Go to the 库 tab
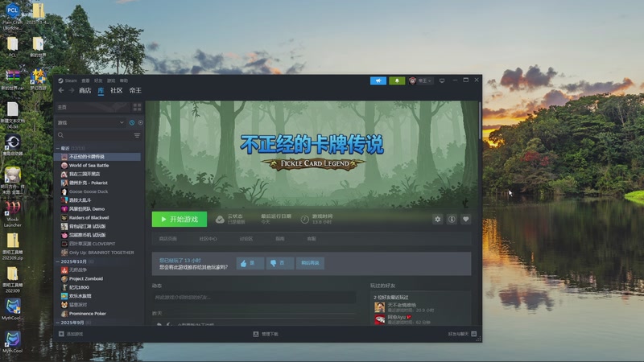The height and width of the screenshot is (362, 644). pos(101,90)
